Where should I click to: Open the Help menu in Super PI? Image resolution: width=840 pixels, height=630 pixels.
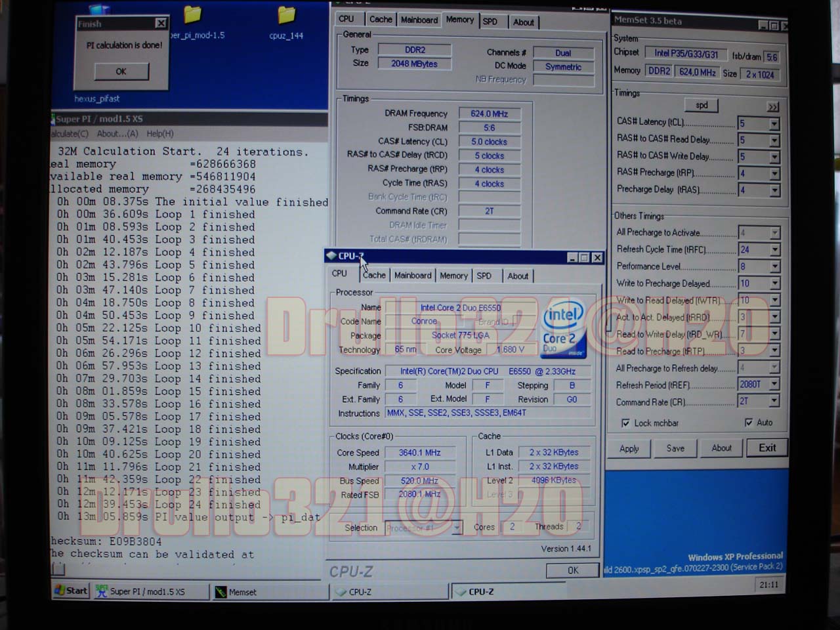[160, 133]
